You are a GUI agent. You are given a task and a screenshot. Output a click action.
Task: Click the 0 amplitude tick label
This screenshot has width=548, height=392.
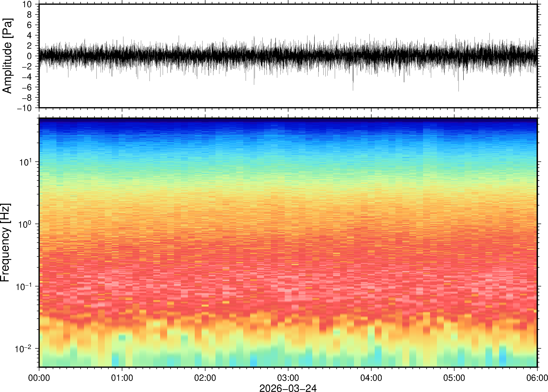coord(29,56)
